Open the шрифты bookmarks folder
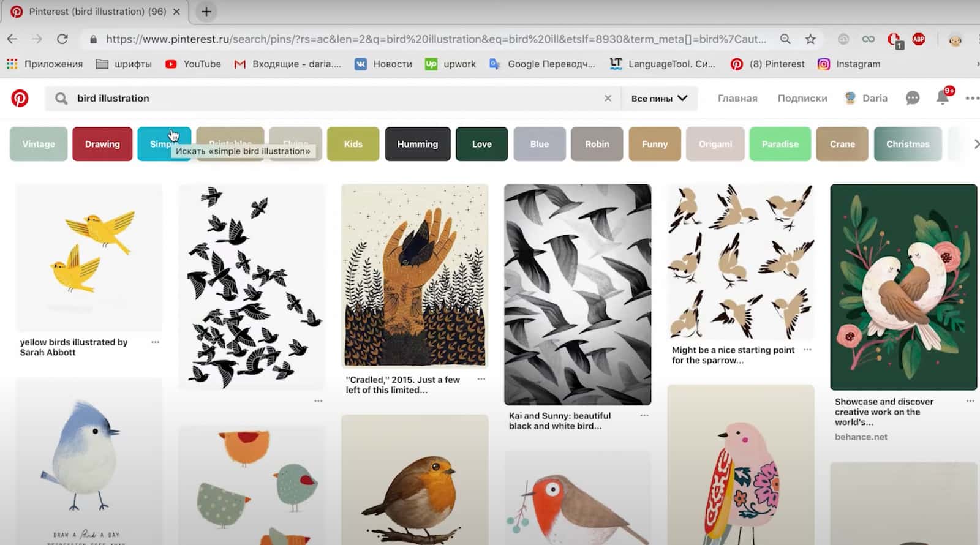The width and height of the screenshot is (980, 545). point(124,64)
